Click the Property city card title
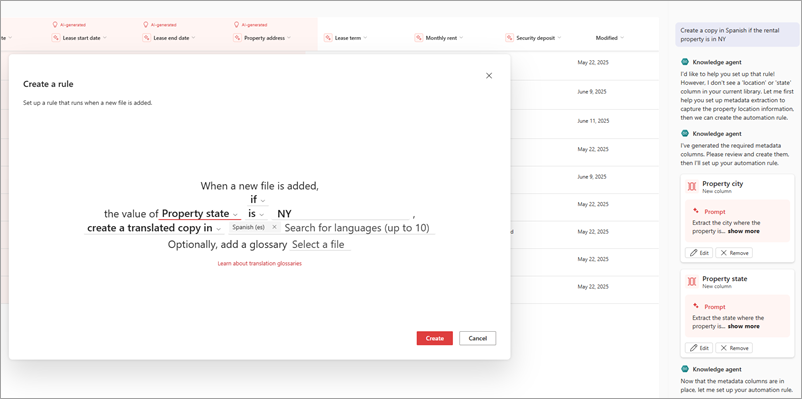This screenshot has height=399, width=802. (x=723, y=184)
